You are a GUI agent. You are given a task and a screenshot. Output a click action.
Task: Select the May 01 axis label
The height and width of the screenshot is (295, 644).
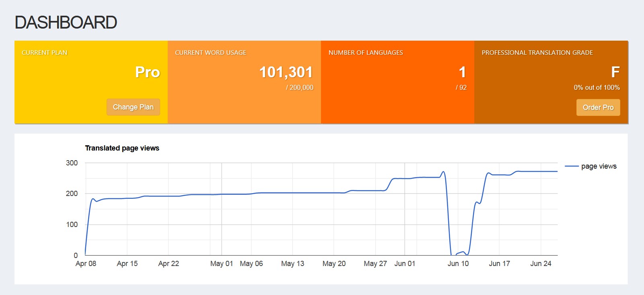(222, 264)
